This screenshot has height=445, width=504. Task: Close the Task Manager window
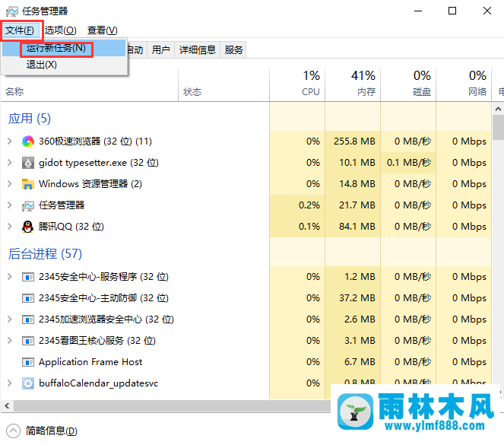pos(487,11)
